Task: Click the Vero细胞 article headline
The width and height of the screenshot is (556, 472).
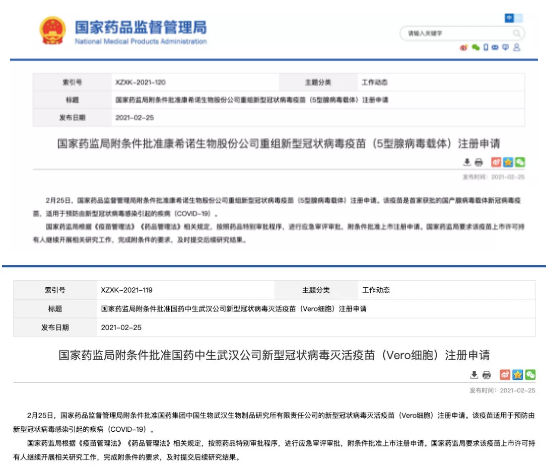Action: [x=274, y=355]
